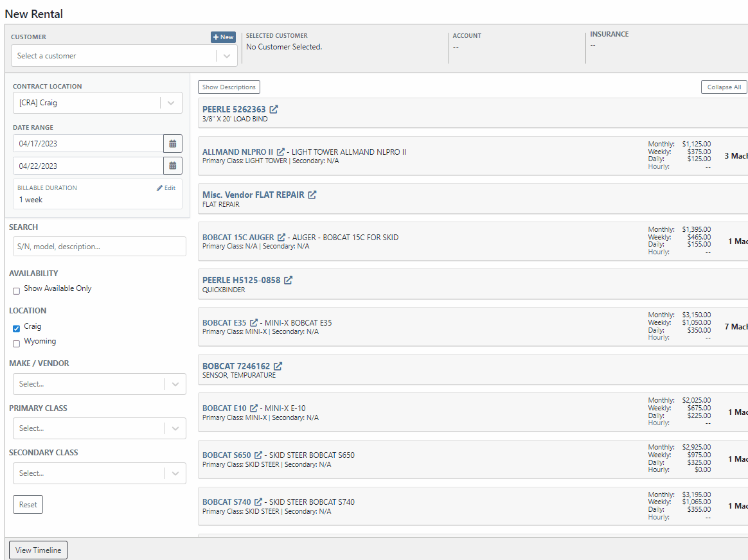Open the BOBCAT 7246162 item link
Viewport: 748px width, 560px height.
click(x=236, y=365)
